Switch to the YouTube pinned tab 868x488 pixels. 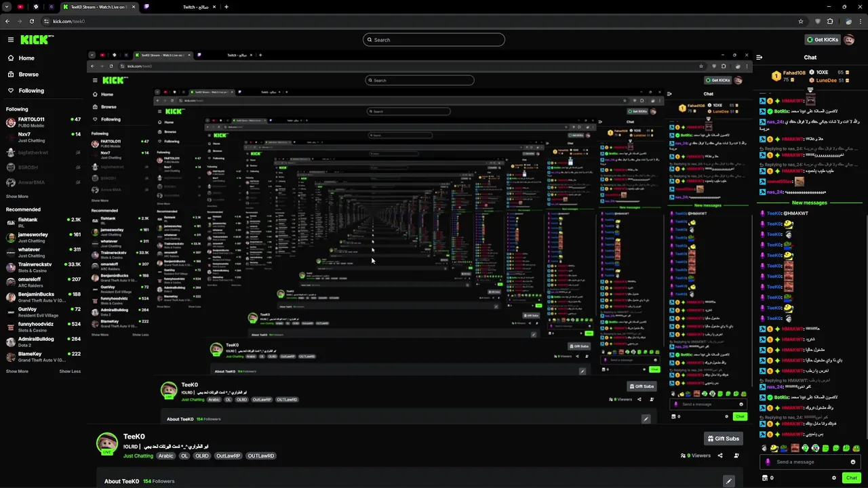(20, 7)
